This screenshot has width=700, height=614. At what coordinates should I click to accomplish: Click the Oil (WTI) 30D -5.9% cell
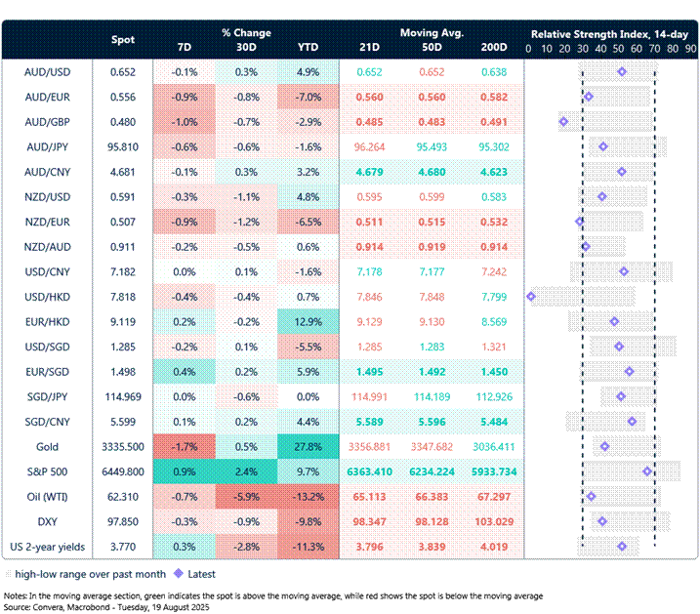click(x=246, y=496)
